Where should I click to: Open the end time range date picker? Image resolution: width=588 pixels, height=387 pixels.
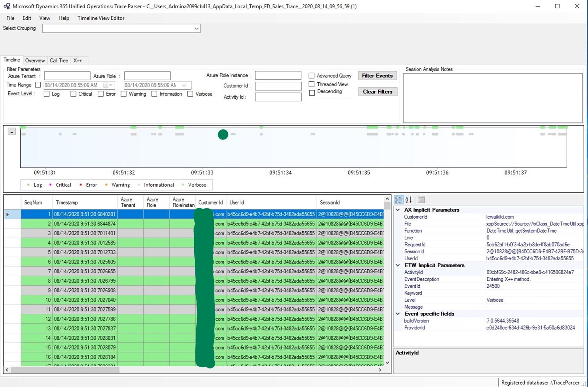pos(184,85)
